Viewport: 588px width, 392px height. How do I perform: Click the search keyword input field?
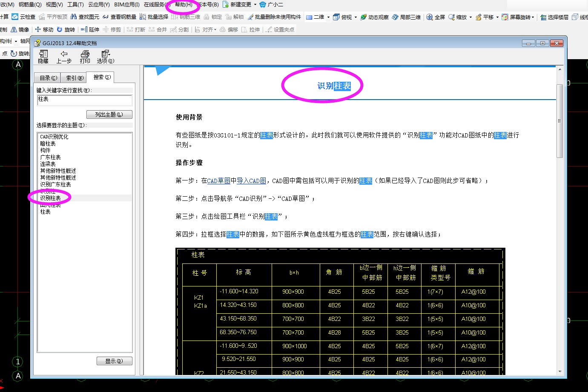[85, 100]
